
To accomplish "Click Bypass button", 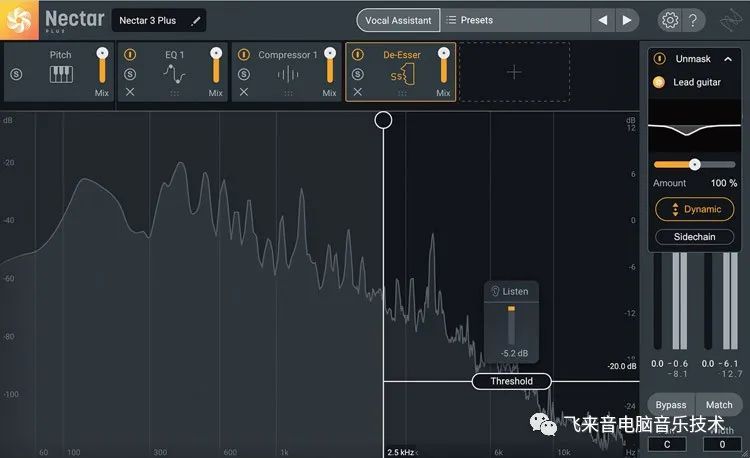I will click(671, 405).
